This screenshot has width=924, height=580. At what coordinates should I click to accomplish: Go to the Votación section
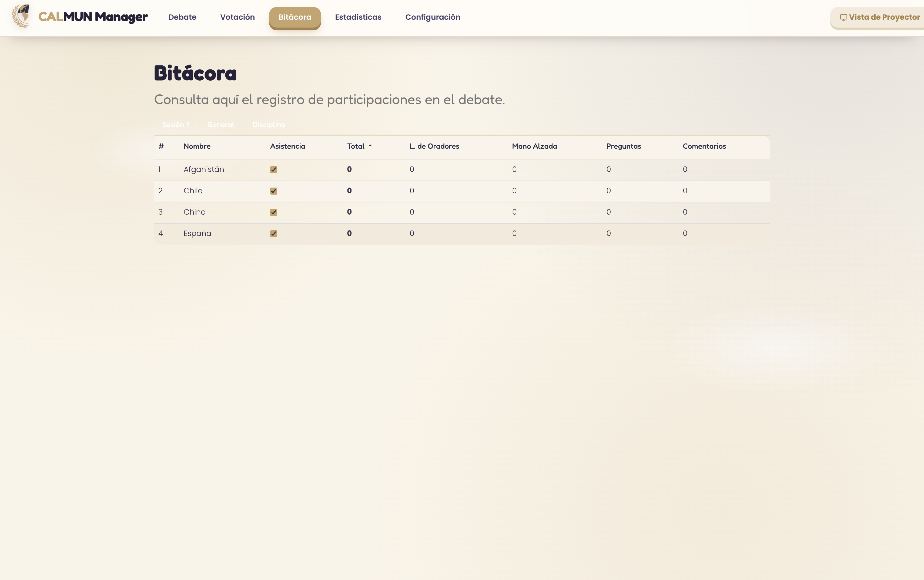(x=237, y=17)
